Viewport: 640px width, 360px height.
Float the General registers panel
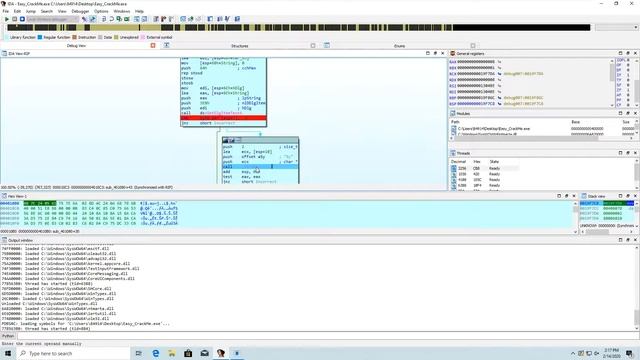coord(628,53)
